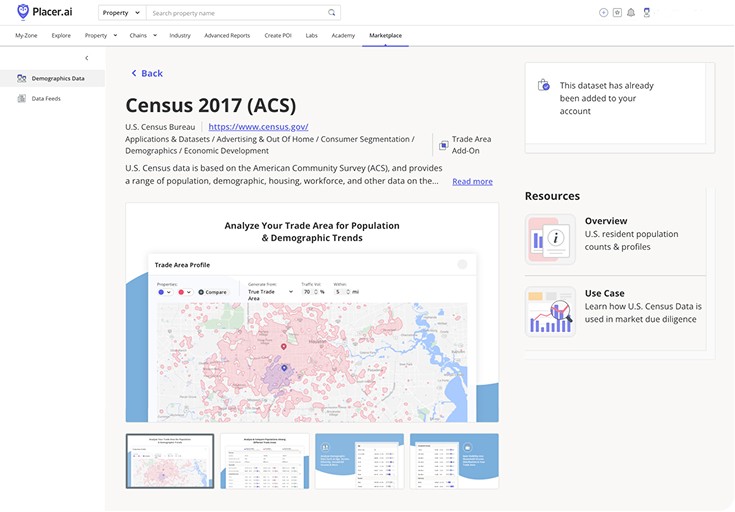Expand description with Read more
The image size is (735, 512).
click(472, 181)
